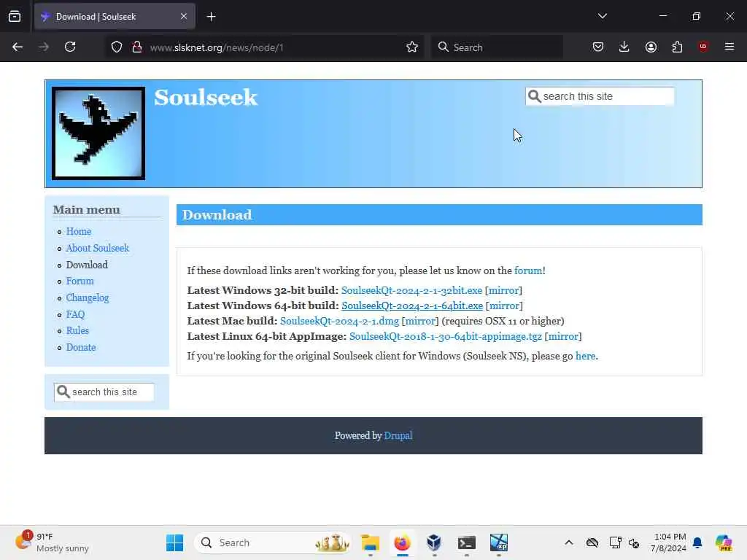Viewport: 747px width, 560px height.
Task: Open the Firefox hamburger application menu
Action: tap(729, 47)
